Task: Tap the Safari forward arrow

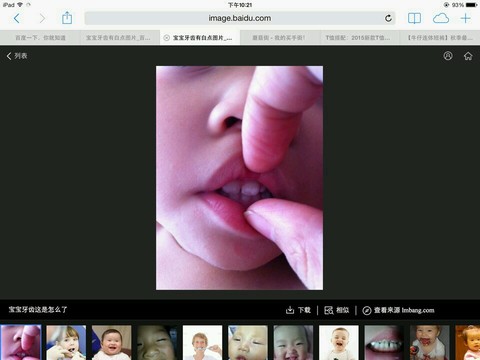Action: click(x=42, y=18)
